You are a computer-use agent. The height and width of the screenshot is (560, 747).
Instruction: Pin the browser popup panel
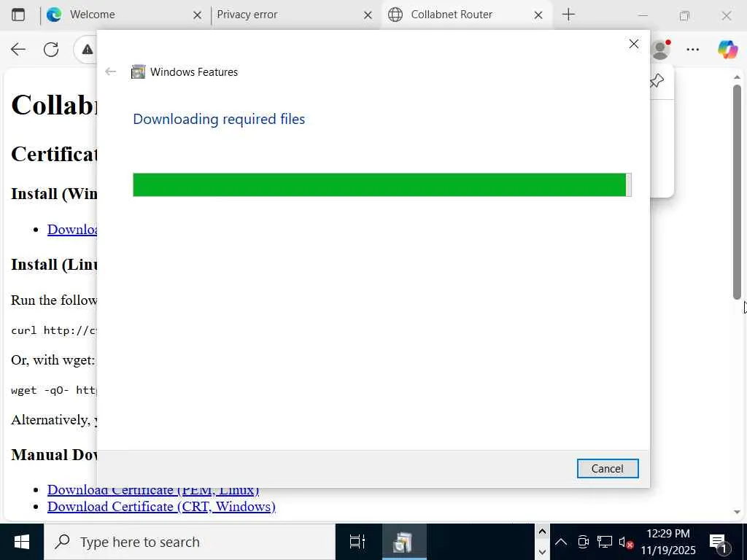(x=657, y=80)
